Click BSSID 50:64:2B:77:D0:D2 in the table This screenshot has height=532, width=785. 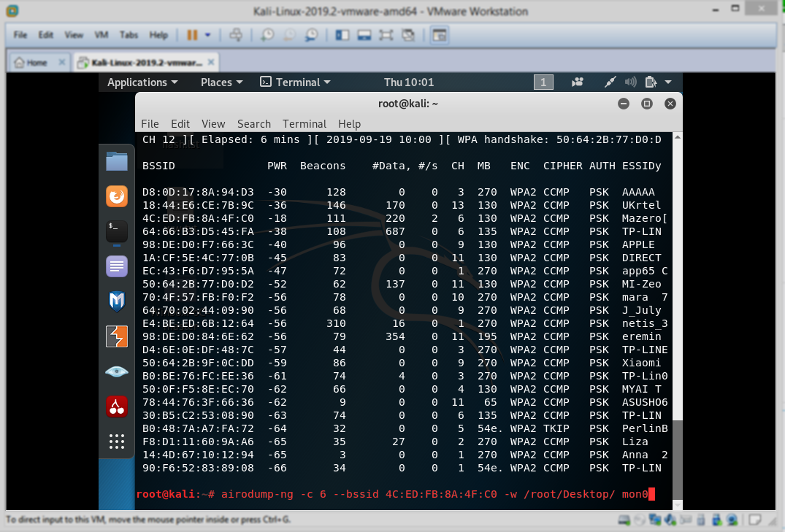[x=198, y=284]
